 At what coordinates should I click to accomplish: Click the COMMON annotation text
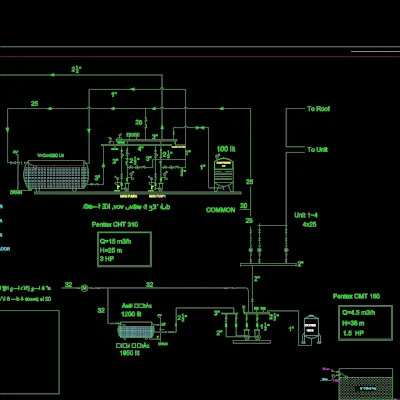coord(220,210)
